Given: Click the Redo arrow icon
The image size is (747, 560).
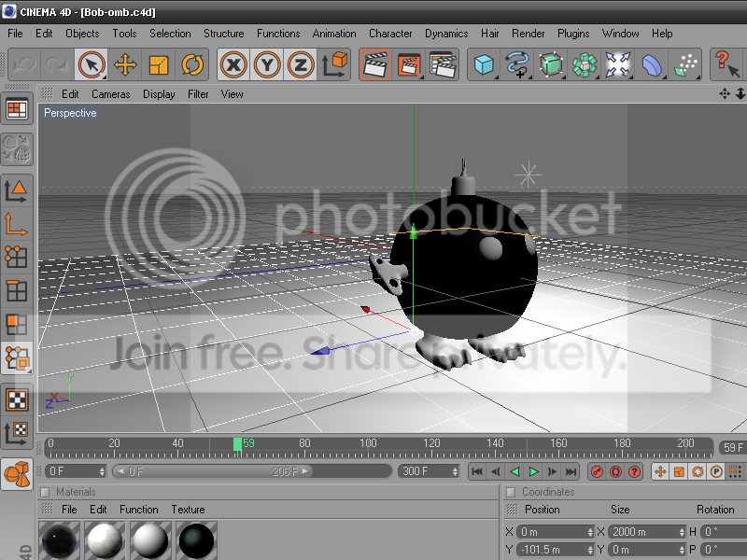Looking at the screenshot, I should (58, 64).
